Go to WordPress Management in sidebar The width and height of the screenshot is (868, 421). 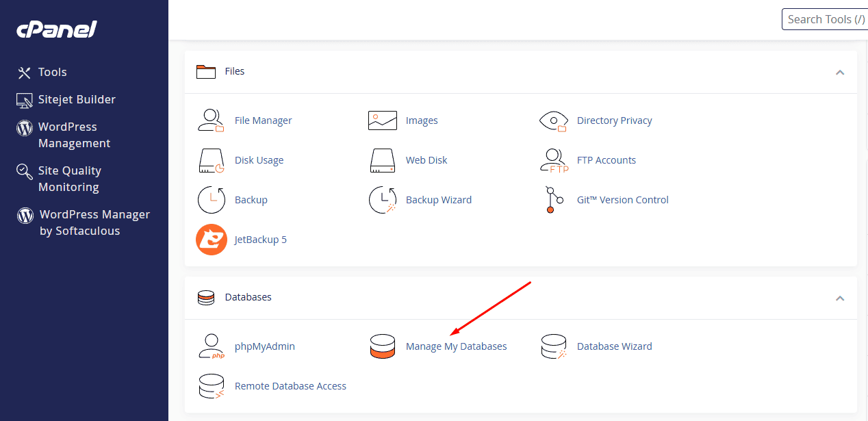coord(74,135)
